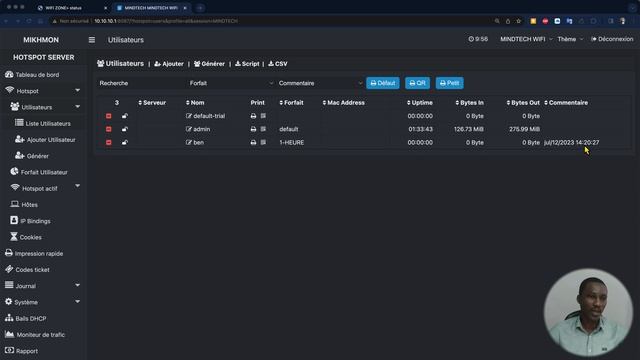
Task: Sort table by Commentaire column
Action: pyautogui.click(x=566, y=103)
